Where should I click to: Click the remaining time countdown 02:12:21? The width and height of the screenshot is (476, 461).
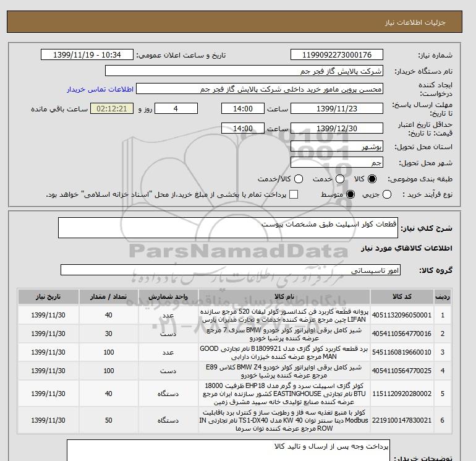click(112, 108)
